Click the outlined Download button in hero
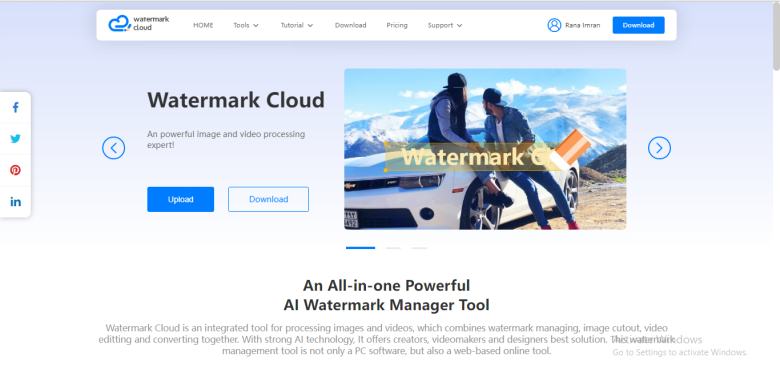Screen dimensions: 780x377 point(269,199)
